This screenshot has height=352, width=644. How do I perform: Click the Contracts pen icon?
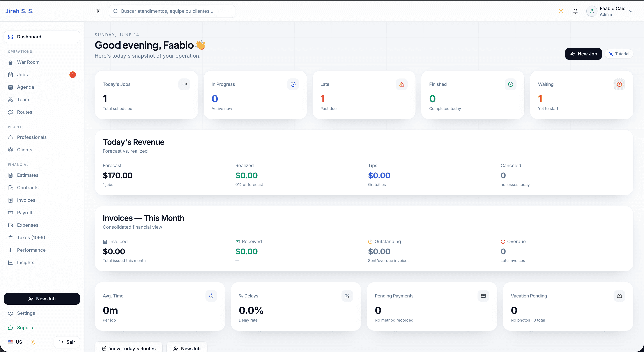tap(11, 187)
